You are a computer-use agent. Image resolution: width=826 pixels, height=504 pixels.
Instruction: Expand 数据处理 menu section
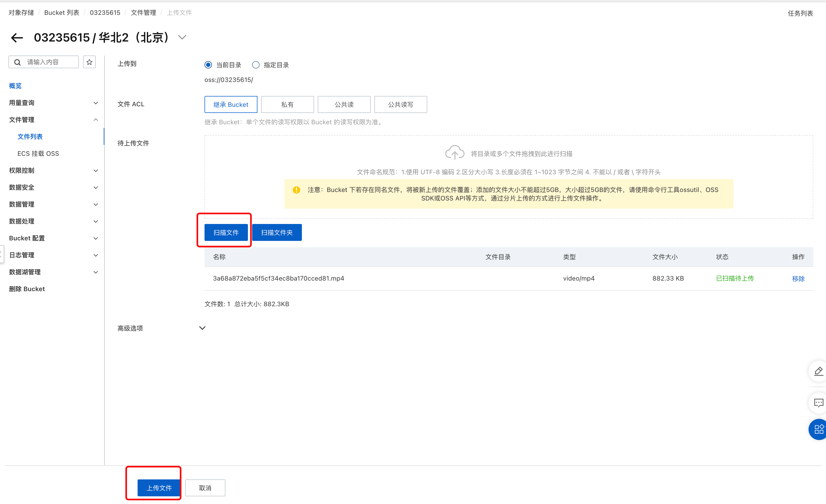pyautogui.click(x=96, y=221)
